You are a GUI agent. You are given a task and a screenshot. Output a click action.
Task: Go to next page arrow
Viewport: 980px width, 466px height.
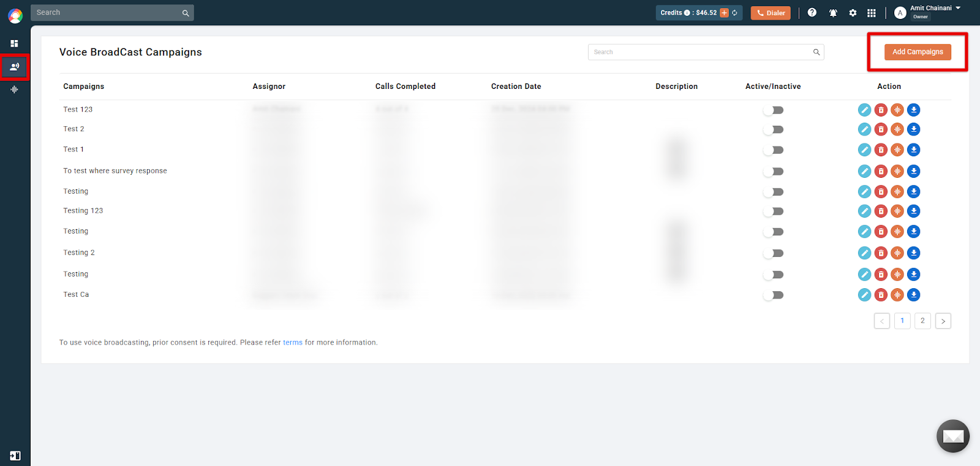coord(943,321)
